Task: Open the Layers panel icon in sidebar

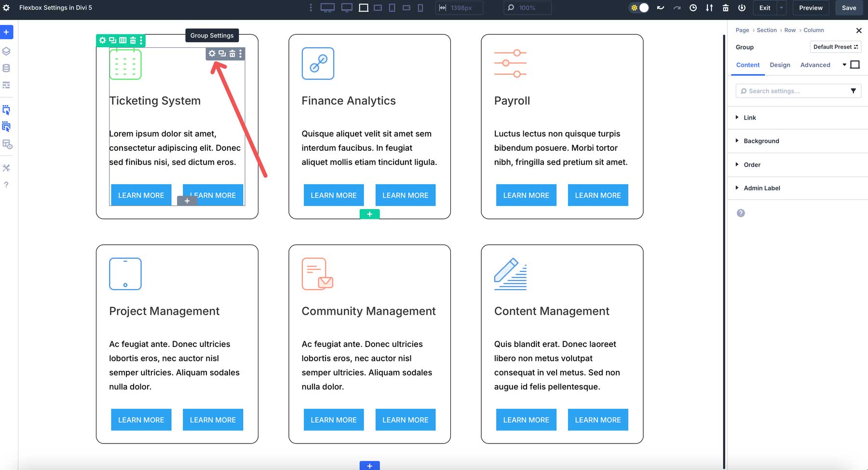Action: 6,51
